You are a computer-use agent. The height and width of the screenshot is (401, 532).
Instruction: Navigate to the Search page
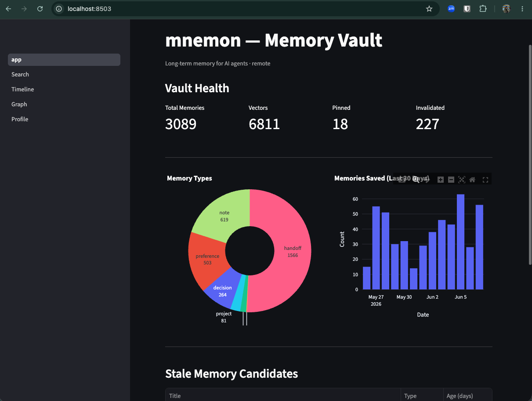click(64, 75)
